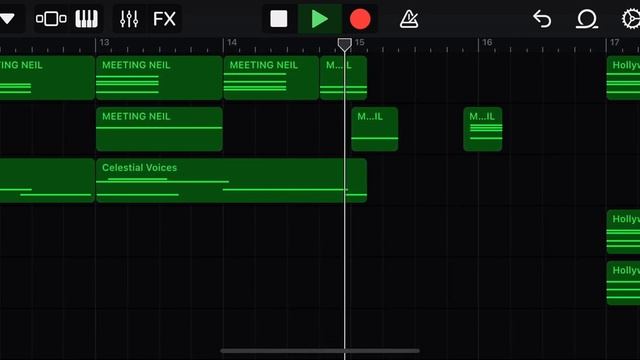Open the navigation dropdown triangle
Screen dimensions: 640x360
coord(7,19)
